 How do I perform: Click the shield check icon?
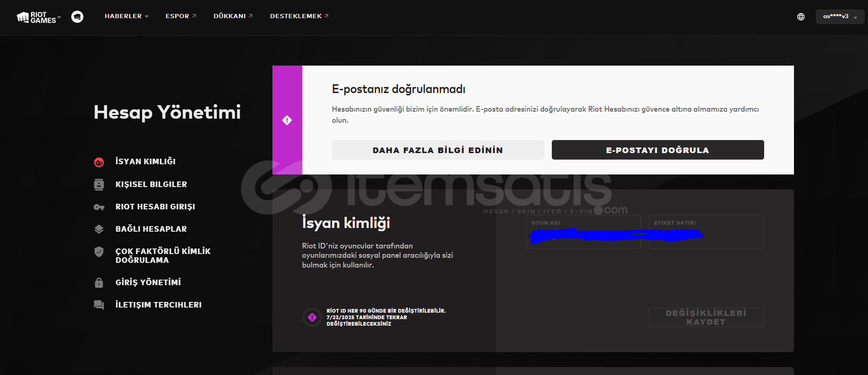(99, 252)
